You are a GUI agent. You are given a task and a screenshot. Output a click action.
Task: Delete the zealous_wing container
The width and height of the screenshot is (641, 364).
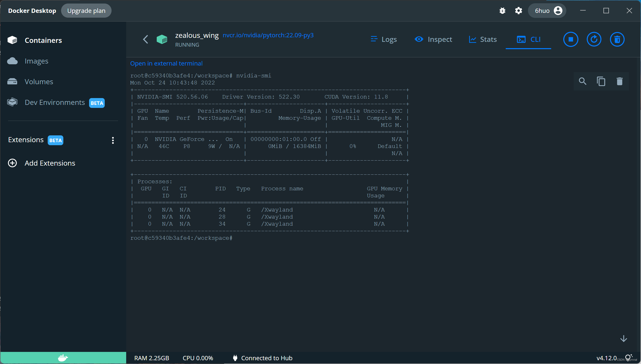[616, 39]
